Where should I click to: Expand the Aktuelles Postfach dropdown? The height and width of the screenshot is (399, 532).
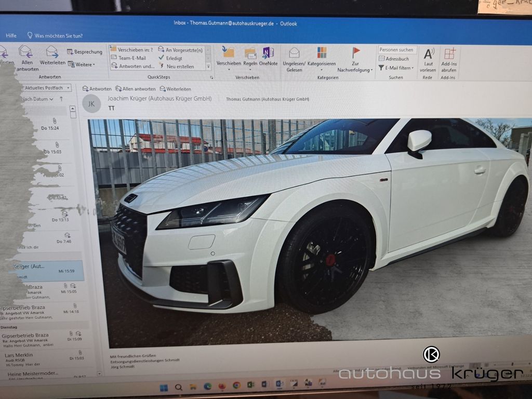[47, 88]
